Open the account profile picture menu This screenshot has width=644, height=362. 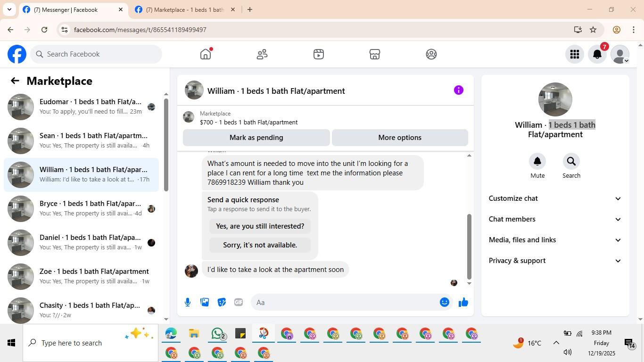coord(620,54)
